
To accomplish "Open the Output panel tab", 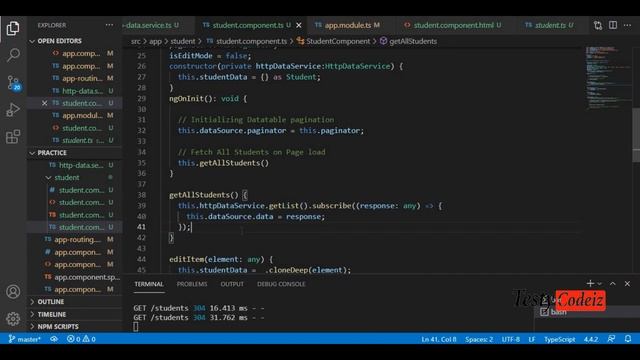I will 232,284.
